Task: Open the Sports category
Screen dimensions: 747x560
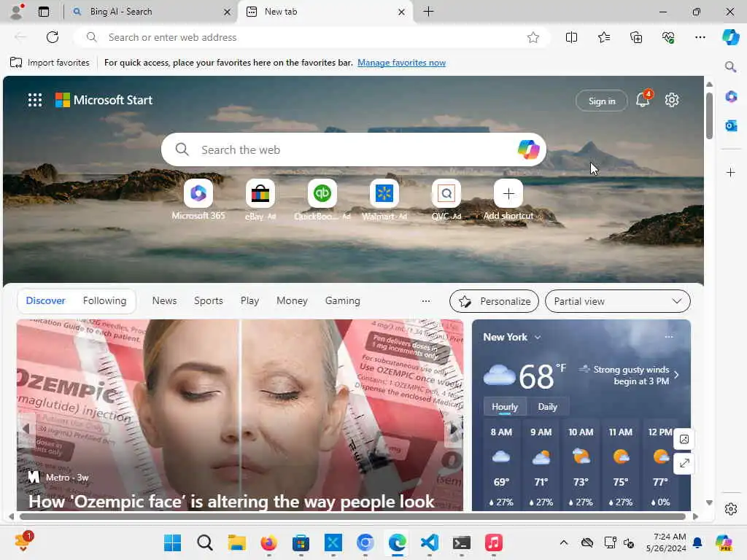Action: (208, 300)
